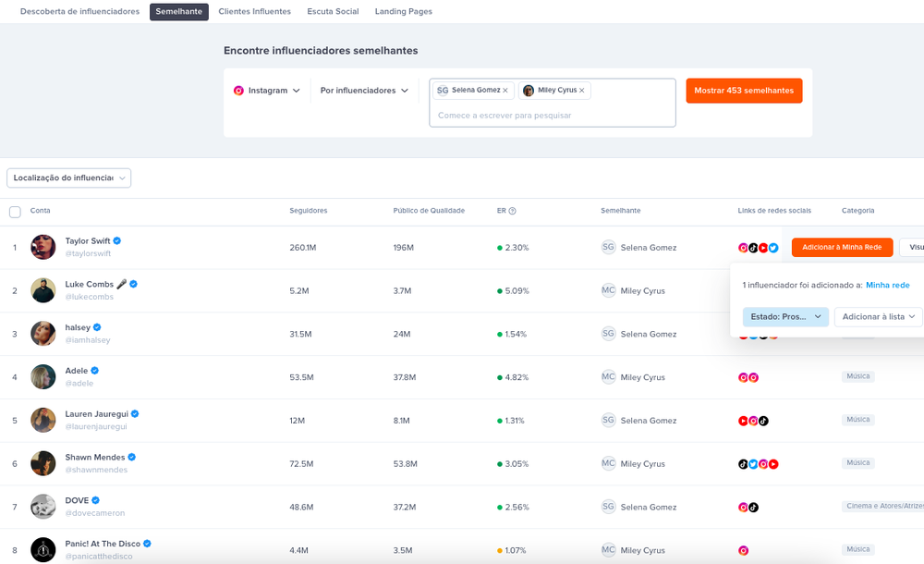Open the Escuta Social tab
This screenshot has height=564, width=924.
(x=333, y=11)
